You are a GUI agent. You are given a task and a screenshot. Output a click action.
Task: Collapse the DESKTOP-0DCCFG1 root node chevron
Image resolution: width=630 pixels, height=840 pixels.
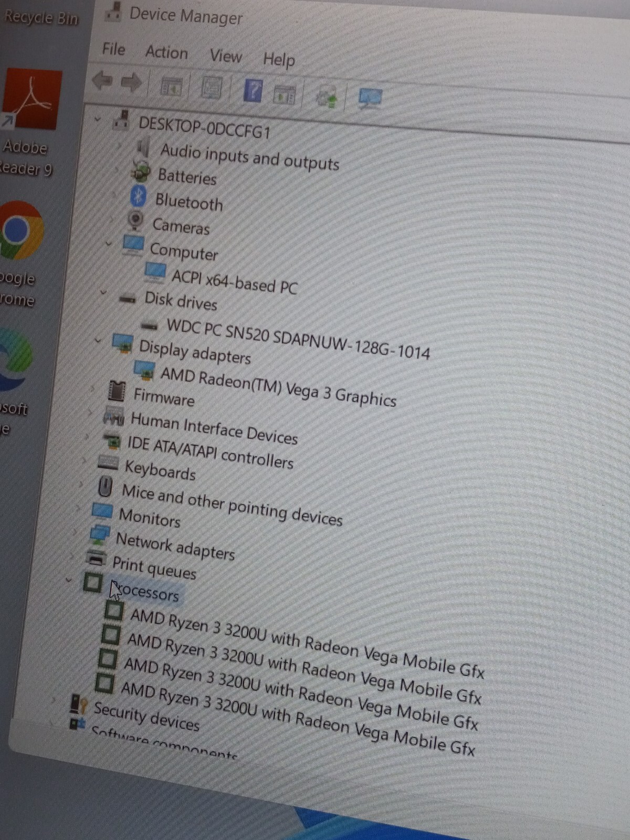coord(98,120)
